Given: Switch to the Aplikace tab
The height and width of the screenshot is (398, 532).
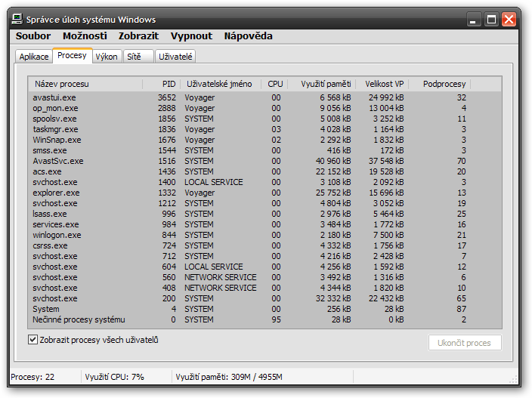Looking at the screenshot, I should (34, 57).
